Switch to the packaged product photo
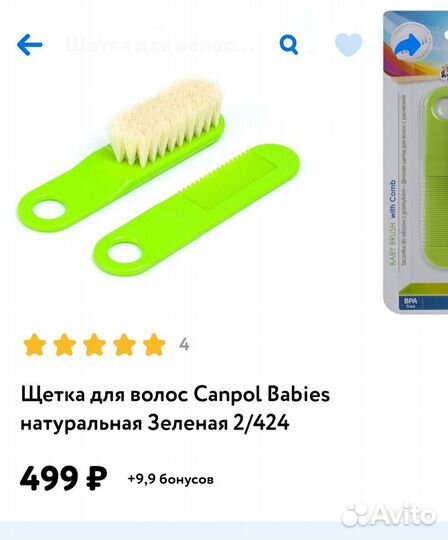 tap(416, 162)
